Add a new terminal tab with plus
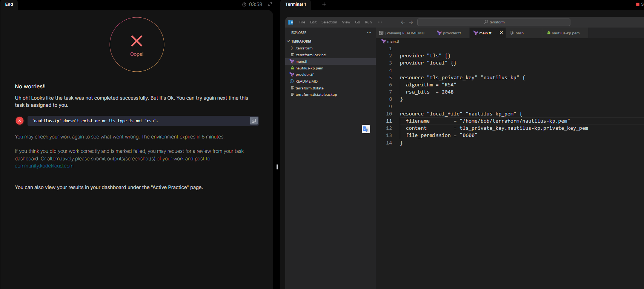Screen dimensions: 644x289 click(x=324, y=4)
